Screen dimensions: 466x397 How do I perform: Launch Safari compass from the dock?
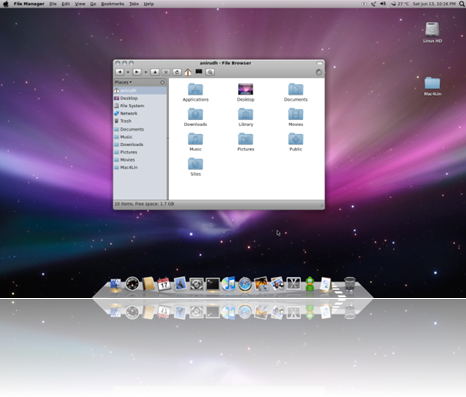(x=245, y=284)
